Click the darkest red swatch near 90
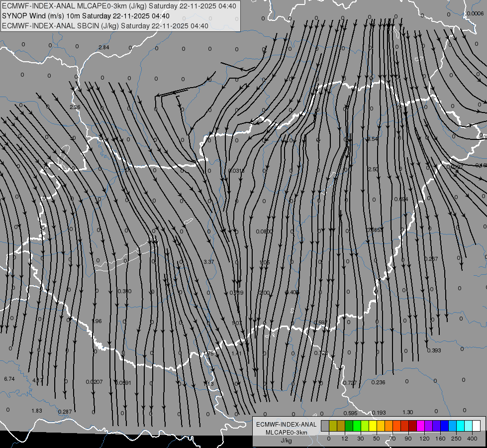 pyautogui.click(x=412, y=426)
